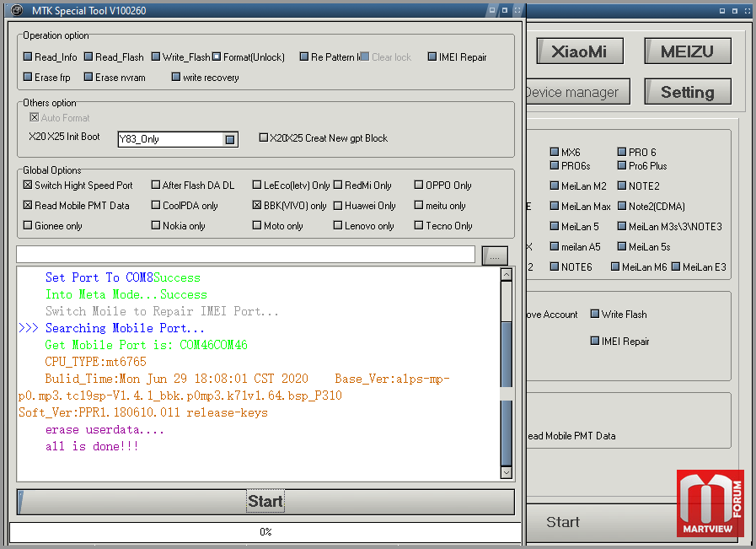756x549 pixels.
Task: Uncheck BBK(VIVO) only option
Action: click(x=257, y=206)
